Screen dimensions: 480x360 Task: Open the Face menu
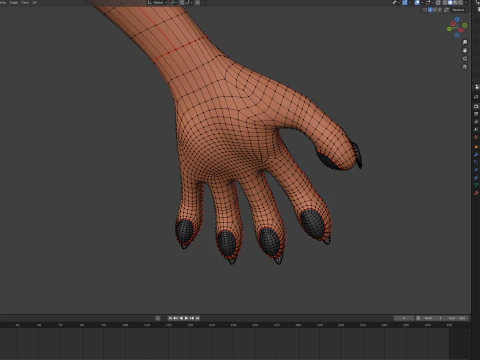(25, 2)
